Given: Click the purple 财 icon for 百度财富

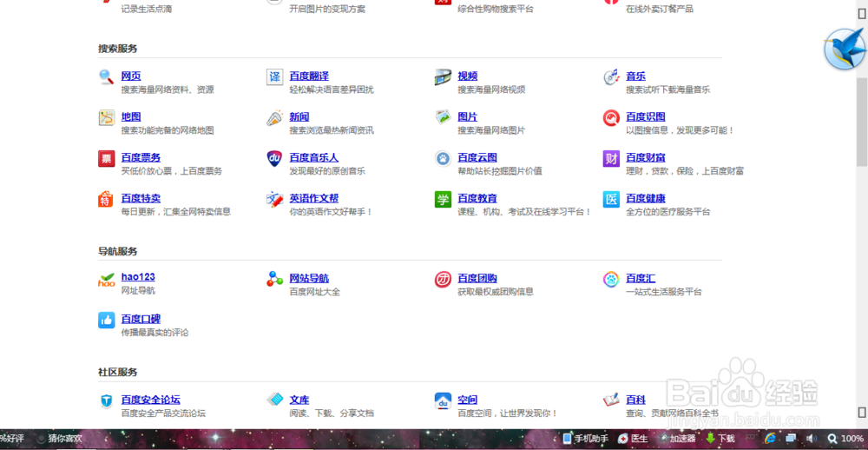Looking at the screenshot, I should pos(611,158).
